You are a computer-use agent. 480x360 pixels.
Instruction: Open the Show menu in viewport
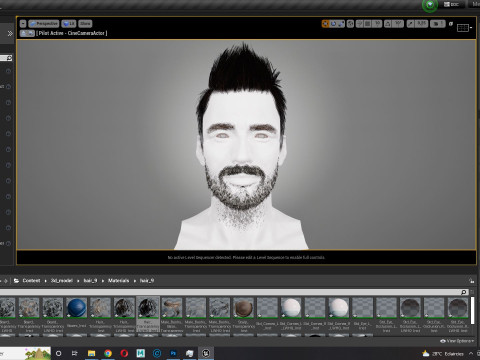[85, 24]
